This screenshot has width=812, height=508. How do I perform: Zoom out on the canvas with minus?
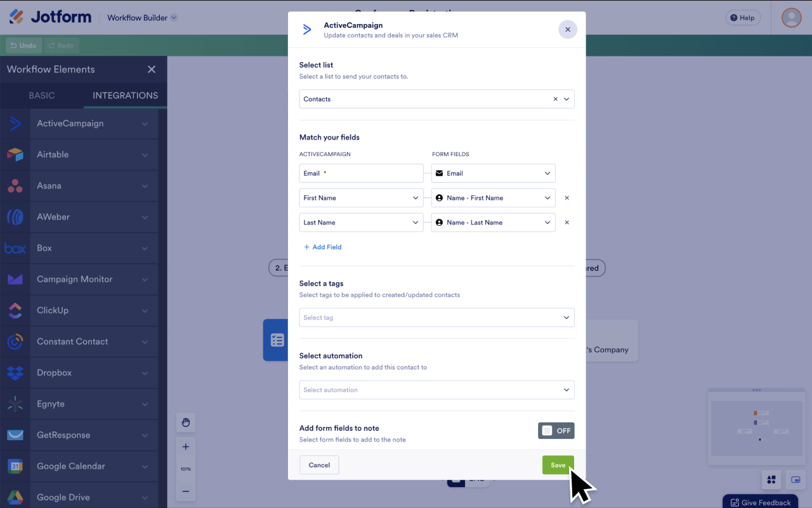pos(186,491)
